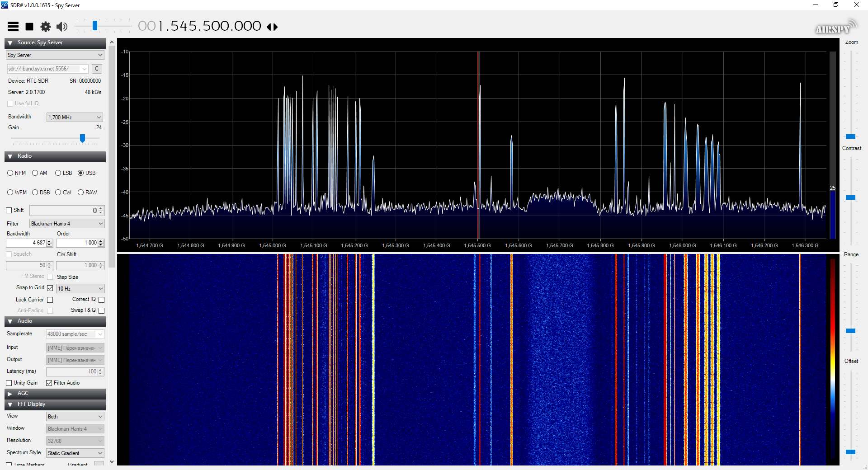
Task: Enable Lock Carrier checkbox
Action: coord(50,300)
